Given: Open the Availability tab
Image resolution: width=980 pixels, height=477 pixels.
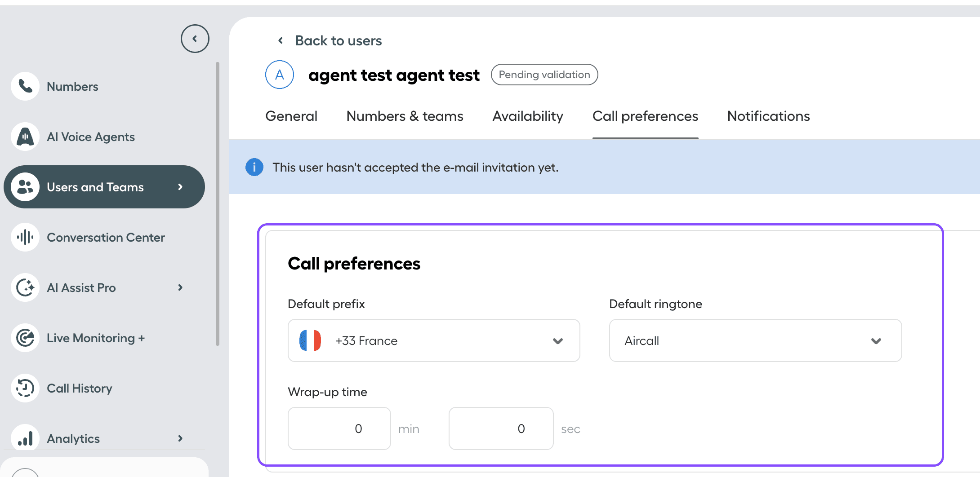Looking at the screenshot, I should click(x=527, y=116).
